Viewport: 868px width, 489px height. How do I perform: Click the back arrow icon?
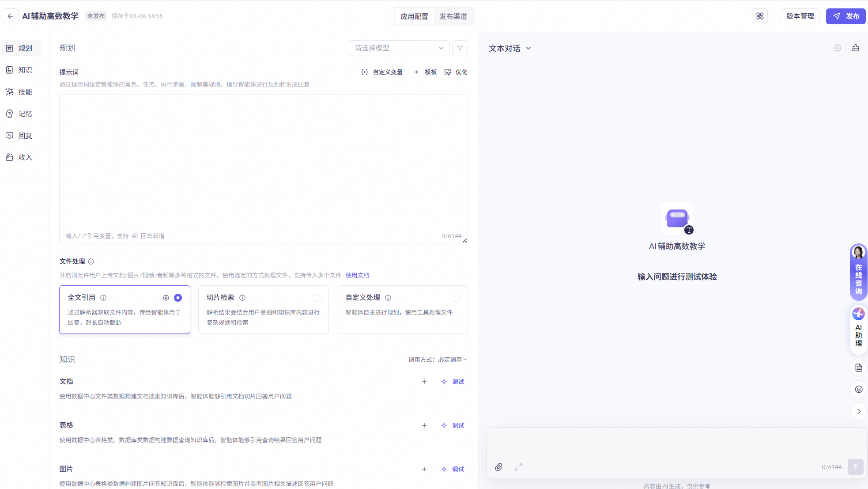[x=11, y=16]
